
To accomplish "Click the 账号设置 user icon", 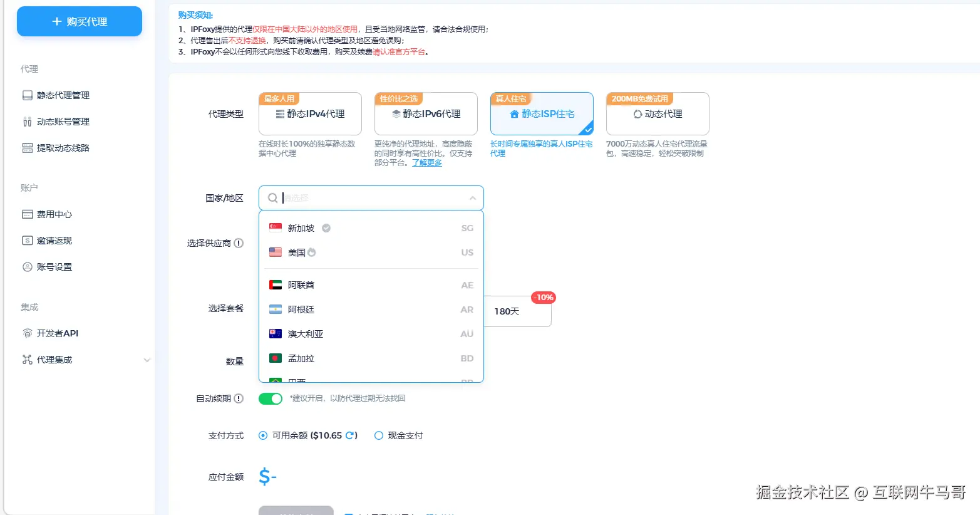I will point(28,267).
